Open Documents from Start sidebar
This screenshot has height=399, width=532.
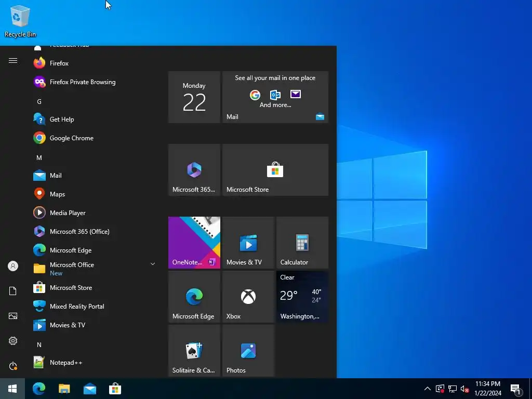pos(13,291)
